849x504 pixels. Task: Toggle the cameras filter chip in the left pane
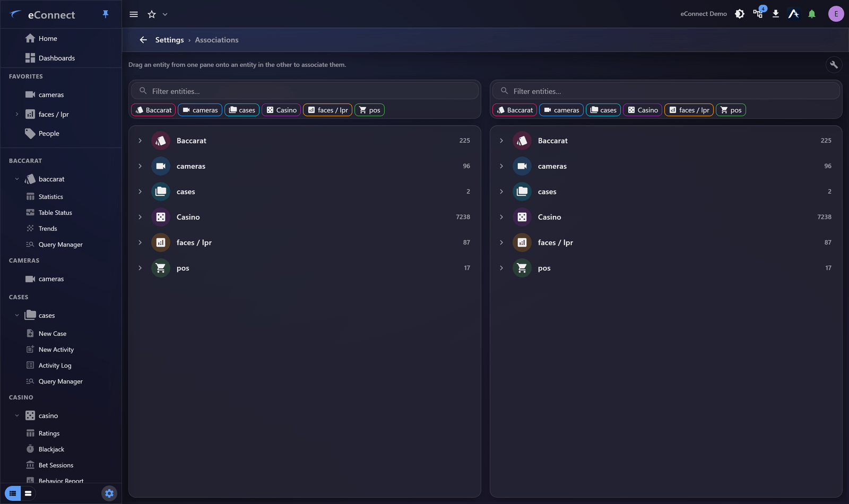(x=200, y=110)
